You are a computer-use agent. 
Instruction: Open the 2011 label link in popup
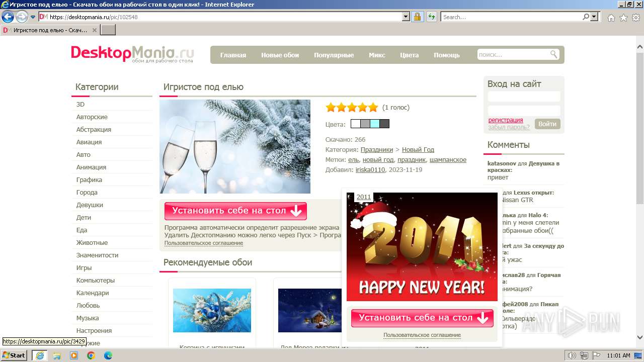click(364, 197)
